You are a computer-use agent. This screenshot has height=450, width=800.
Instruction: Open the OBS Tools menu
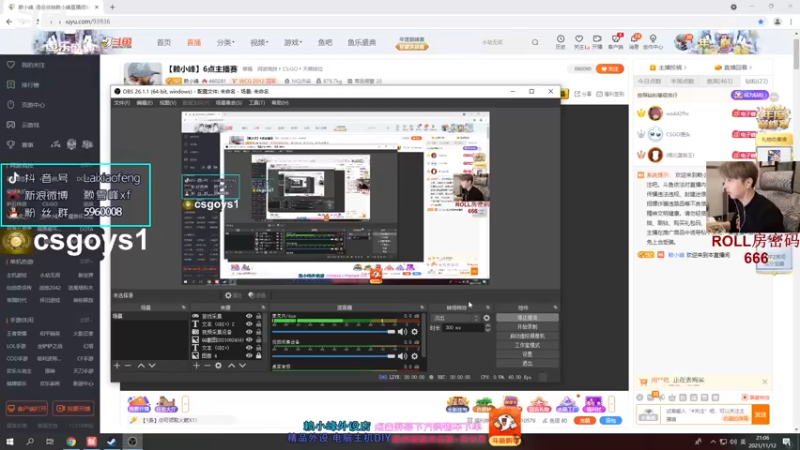coord(257,103)
